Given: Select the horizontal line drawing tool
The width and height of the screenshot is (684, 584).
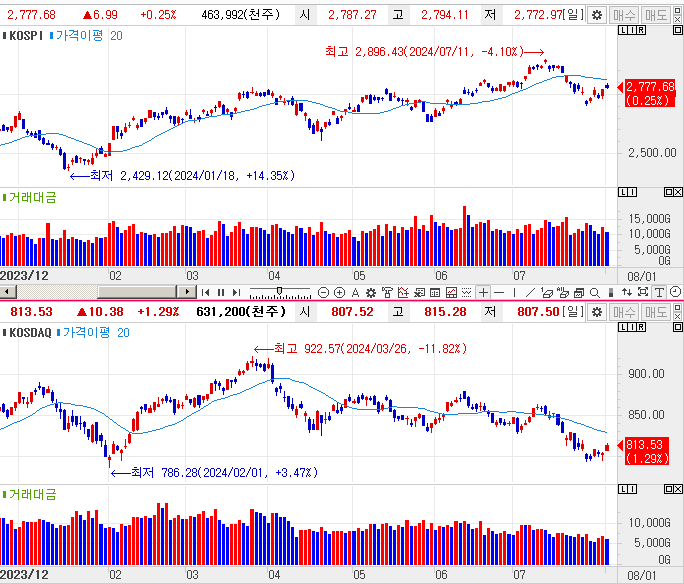Looking at the screenshot, I should click(x=499, y=292).
